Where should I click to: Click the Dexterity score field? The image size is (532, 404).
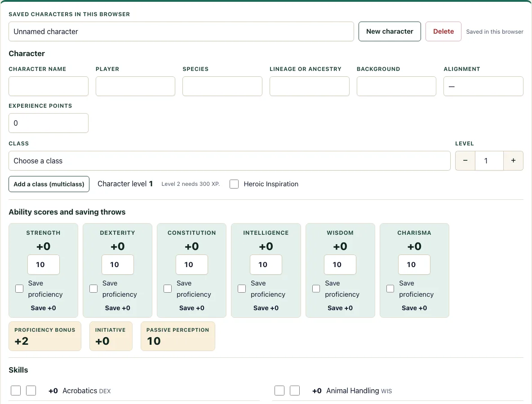[118, 265]
